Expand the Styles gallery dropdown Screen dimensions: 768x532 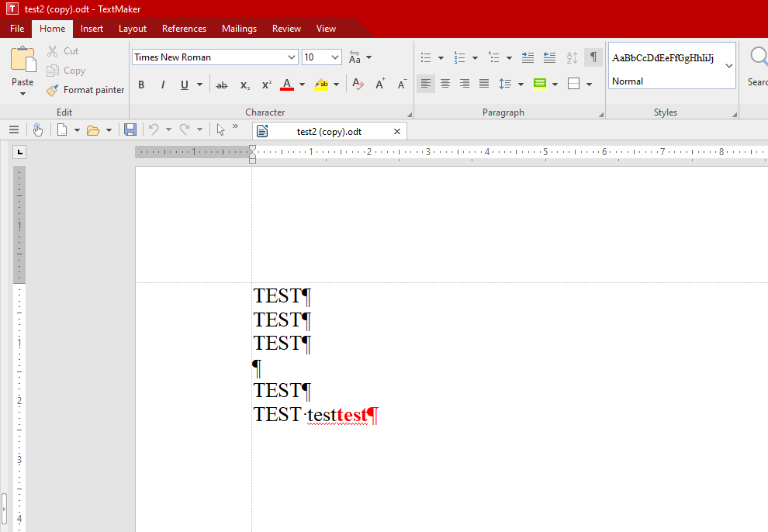729,66
